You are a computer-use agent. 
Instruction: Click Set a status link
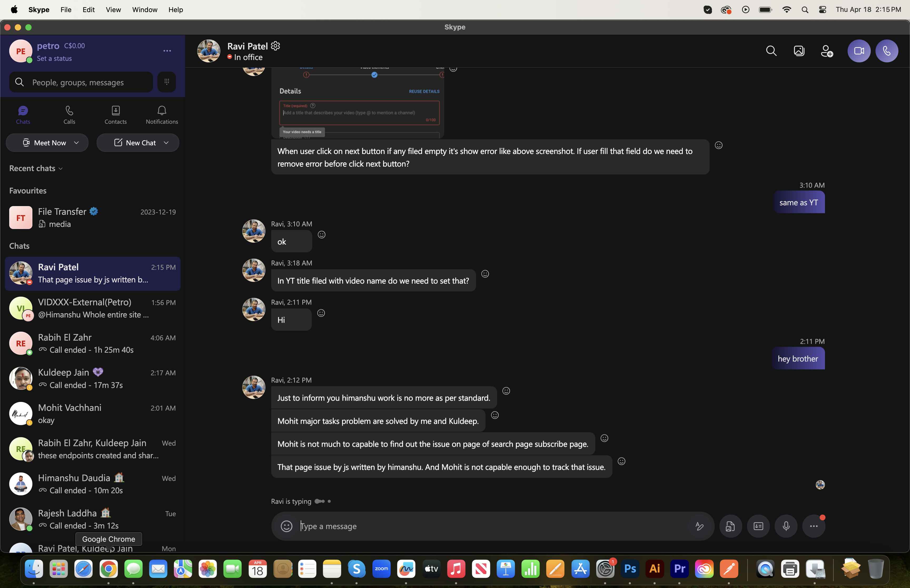click(54, 58)
